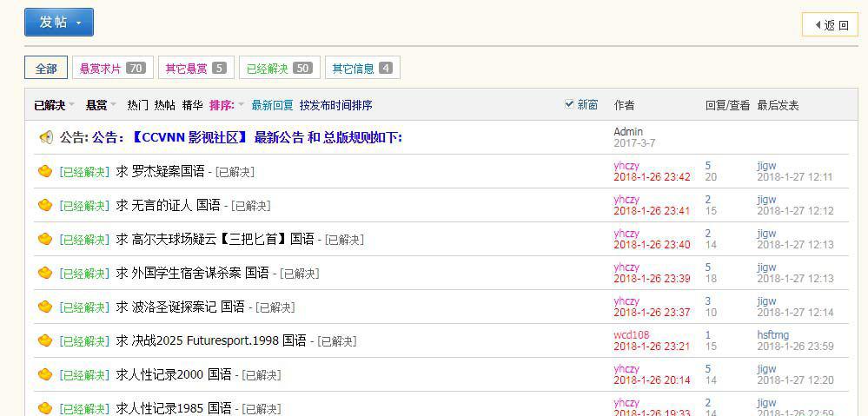
Task: Click gold ingot icon beside 外国学生宿舍谋杀案
Action: (x=45, y=273)
